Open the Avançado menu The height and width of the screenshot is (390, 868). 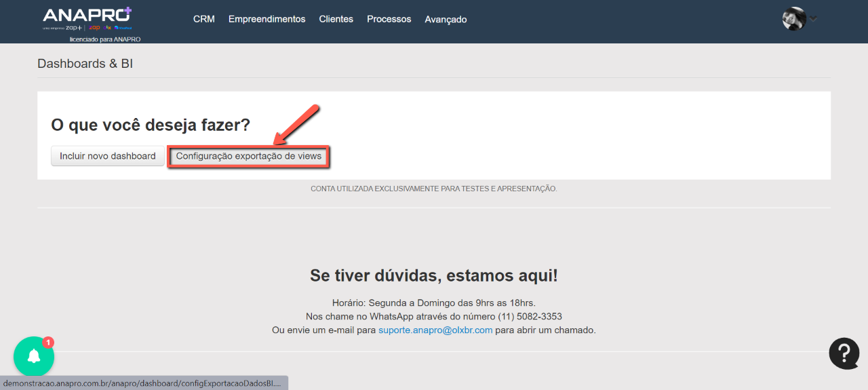[446, 20]
